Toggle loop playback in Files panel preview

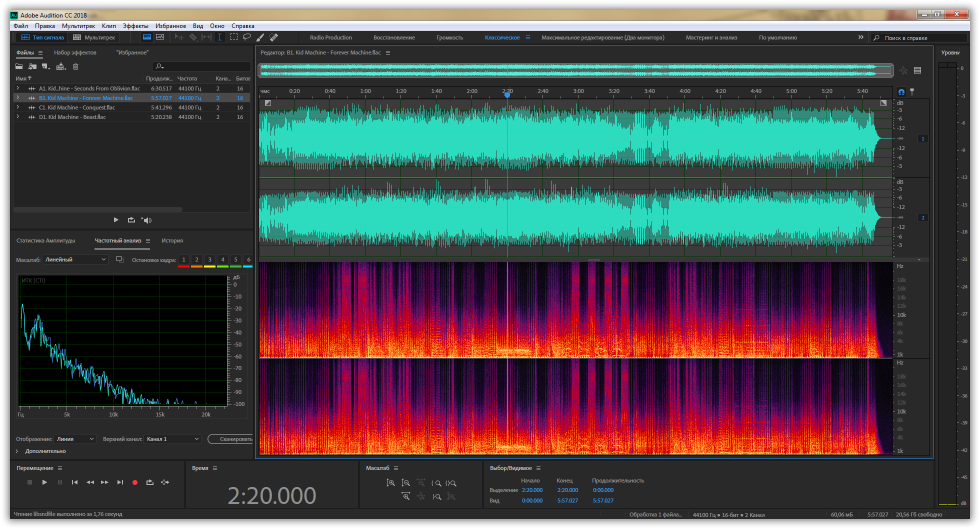[x=131, y=220]
